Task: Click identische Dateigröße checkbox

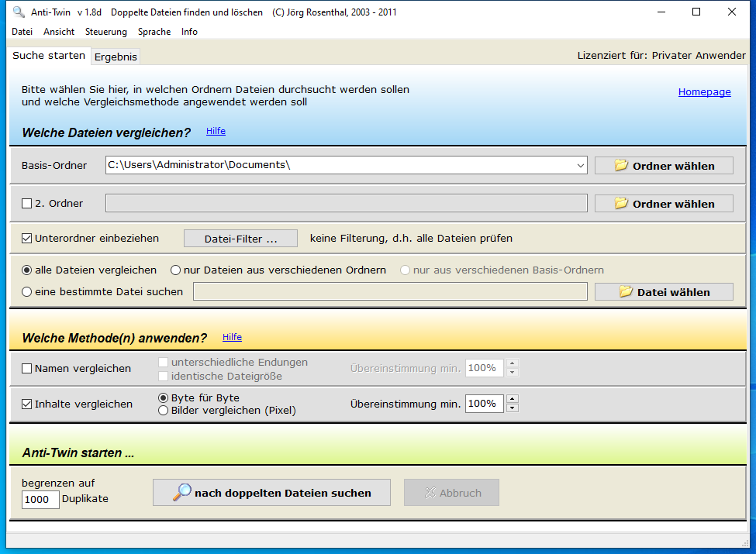Action: (164, 377)
